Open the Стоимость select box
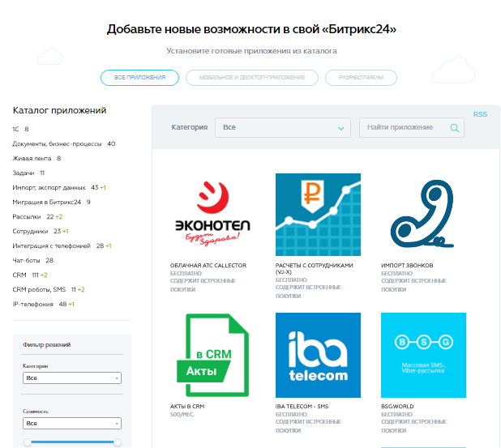501x448 pixels. 72,423
